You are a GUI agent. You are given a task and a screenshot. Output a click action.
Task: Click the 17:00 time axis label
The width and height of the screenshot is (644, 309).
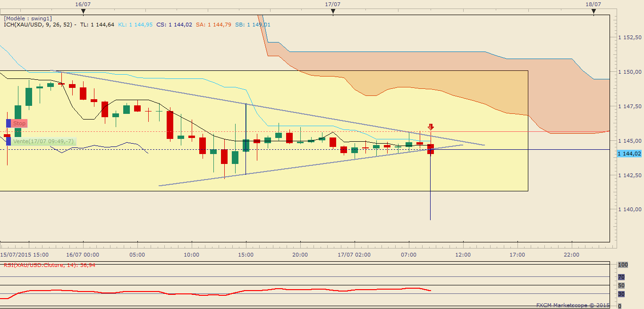(x=517, y=255)
